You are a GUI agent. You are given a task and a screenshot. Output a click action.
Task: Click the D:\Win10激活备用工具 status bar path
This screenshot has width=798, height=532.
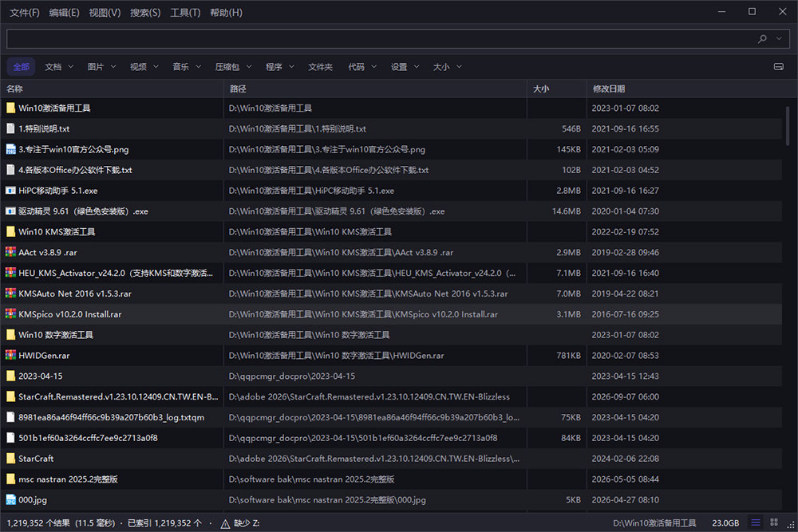pyautogui.click(x=654, y=523)
